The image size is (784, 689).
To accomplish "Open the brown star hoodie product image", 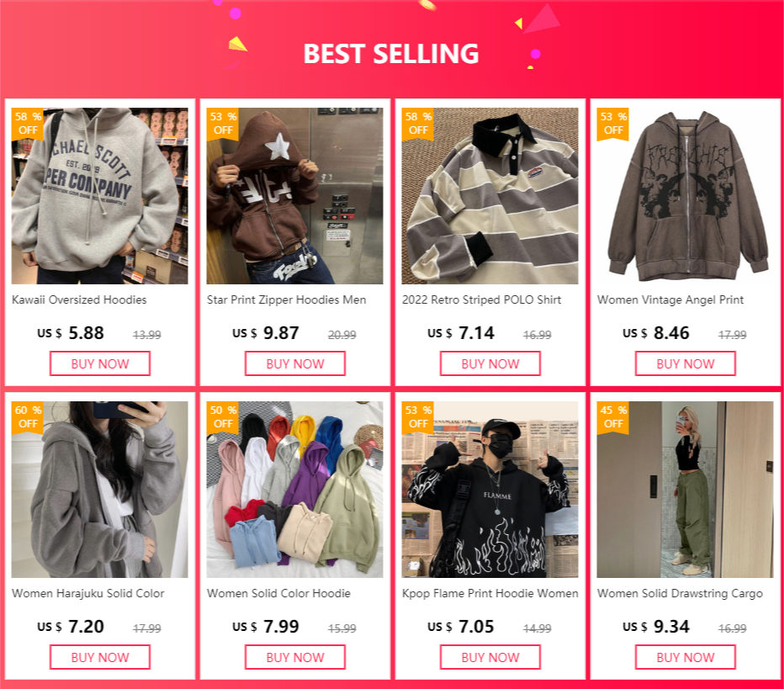I will point(295,196).
